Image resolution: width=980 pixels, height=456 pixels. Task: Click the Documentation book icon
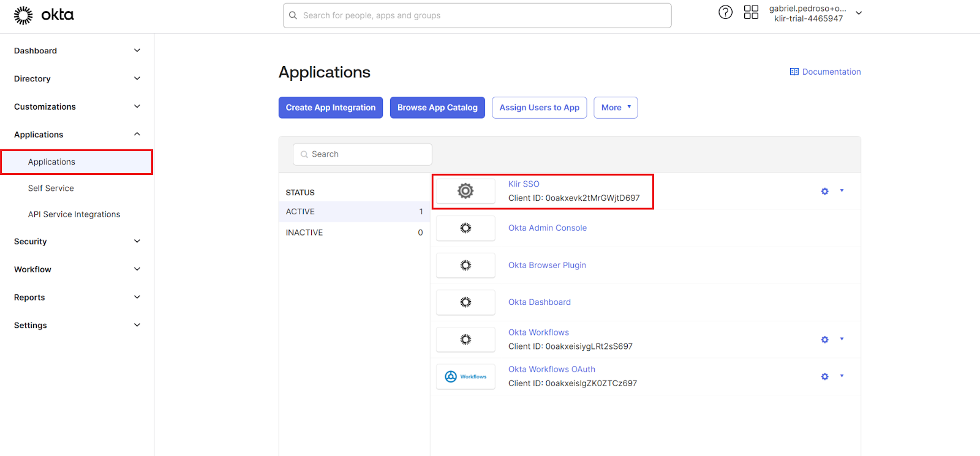(x=794, y=72)
